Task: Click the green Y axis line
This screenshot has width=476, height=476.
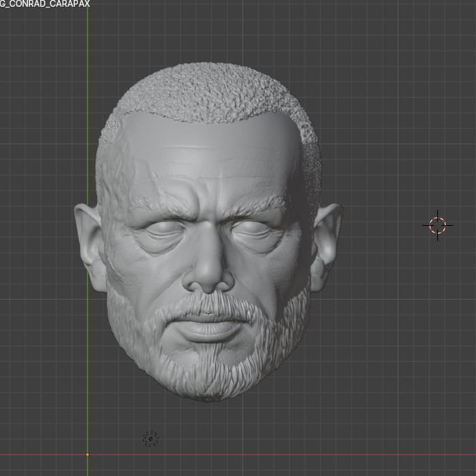Action: (88, 91)
